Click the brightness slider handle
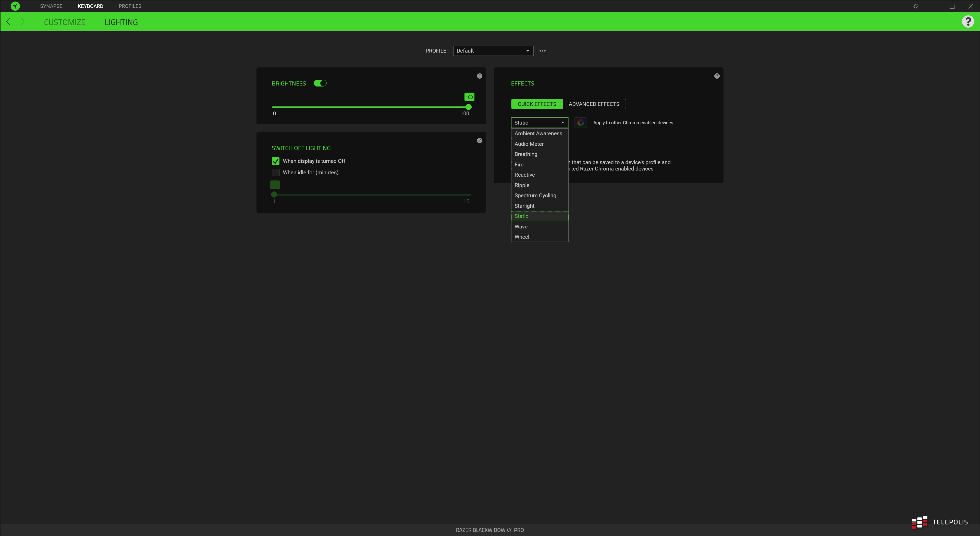Viewport: 980px width, 536px height. pyautogui.click(x=469, y=107)
